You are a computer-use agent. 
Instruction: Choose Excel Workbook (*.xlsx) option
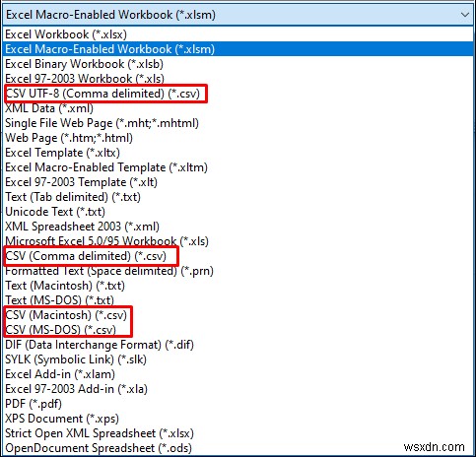coord(238,34)
